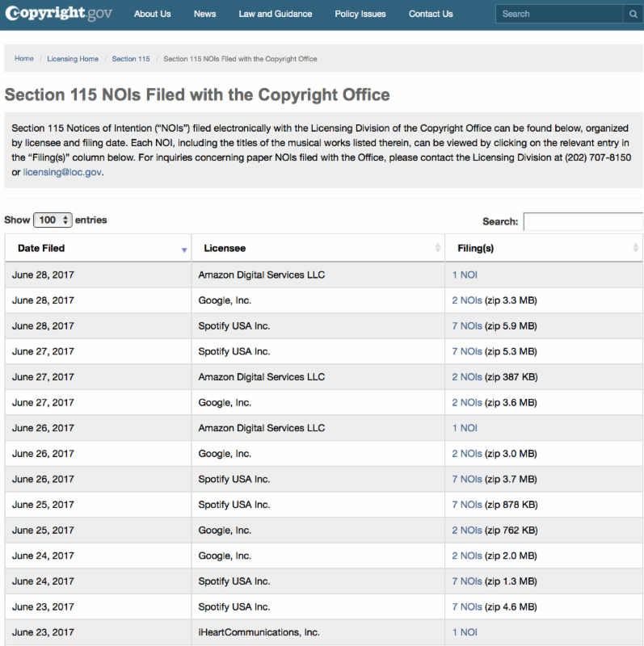
Task: Open the News menu item
Action: point(205,14)
